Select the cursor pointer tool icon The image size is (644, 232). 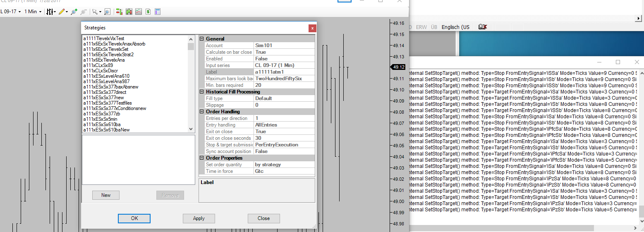[x=95, y=12]
